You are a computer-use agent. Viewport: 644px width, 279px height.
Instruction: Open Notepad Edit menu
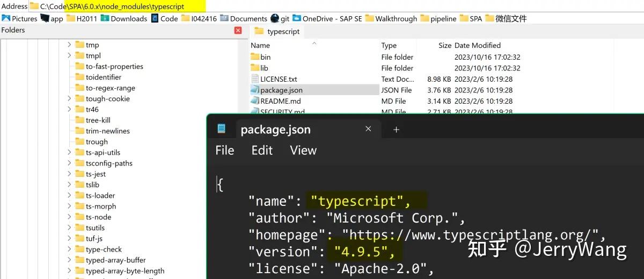262,151
